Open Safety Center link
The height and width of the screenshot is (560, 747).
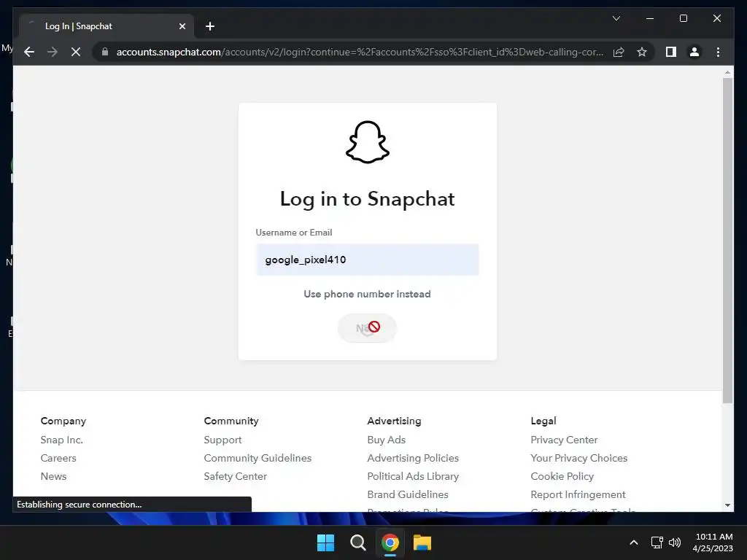pos(236,476)
